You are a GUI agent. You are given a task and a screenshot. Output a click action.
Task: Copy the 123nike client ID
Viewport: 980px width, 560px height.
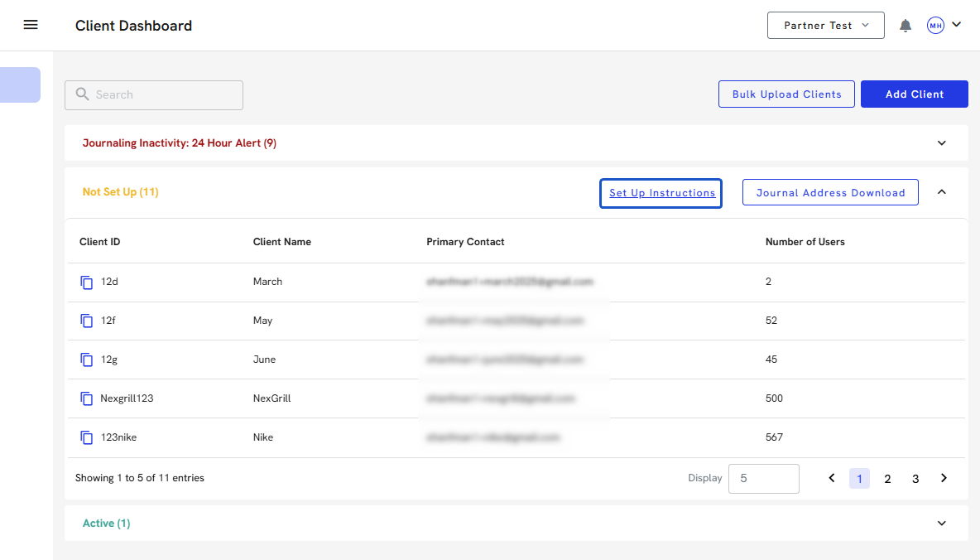pos(87,437)
